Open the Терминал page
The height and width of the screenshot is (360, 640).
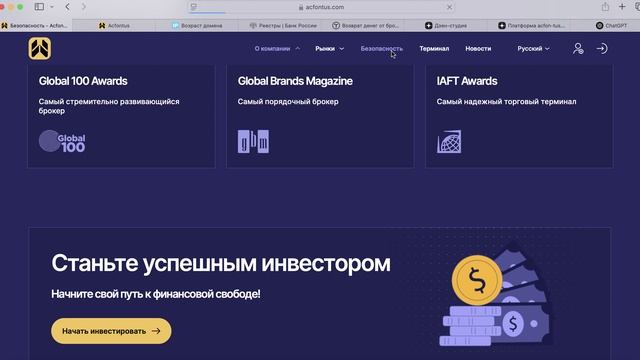pos(434,49)
